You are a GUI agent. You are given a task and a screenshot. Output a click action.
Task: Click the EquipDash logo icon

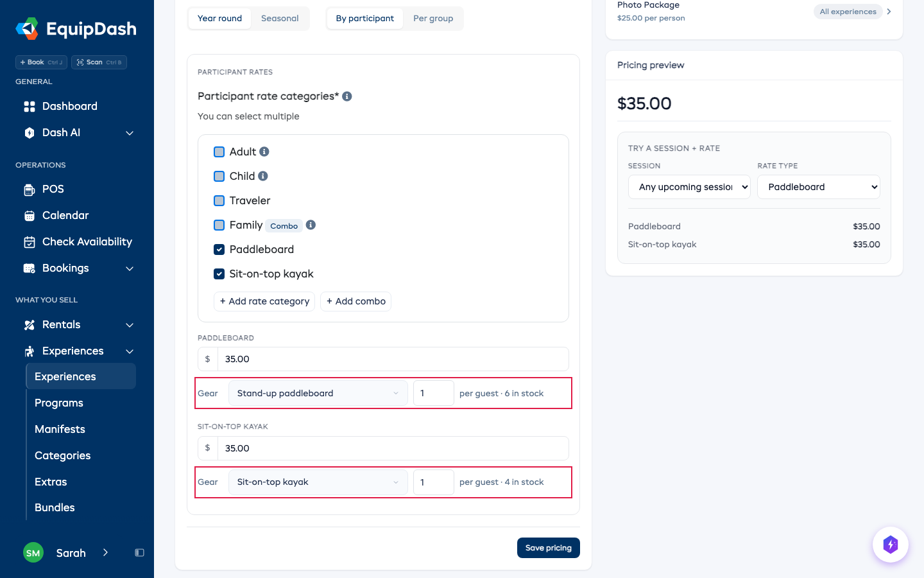coord(27,28)
